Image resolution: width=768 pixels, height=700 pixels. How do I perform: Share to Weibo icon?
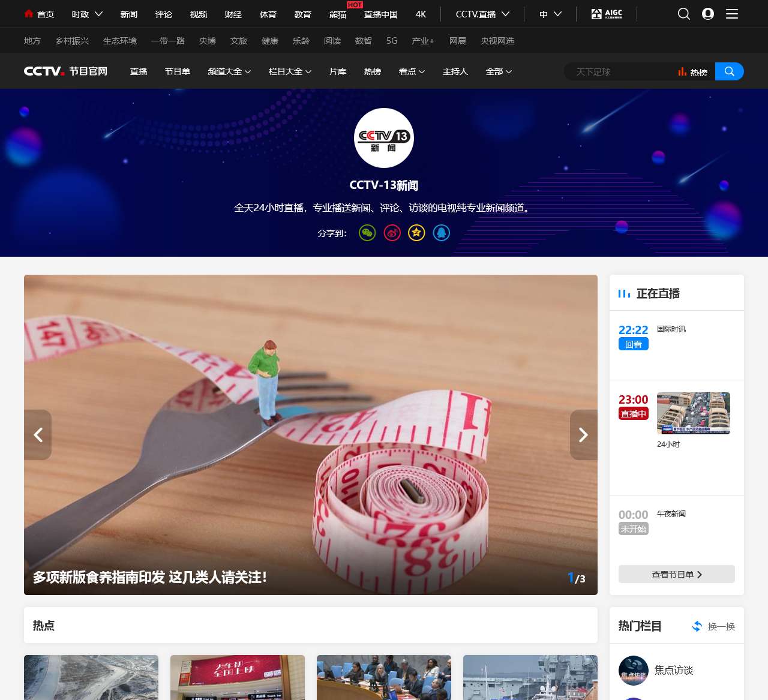pyautogui.click(x=392, y=233)
